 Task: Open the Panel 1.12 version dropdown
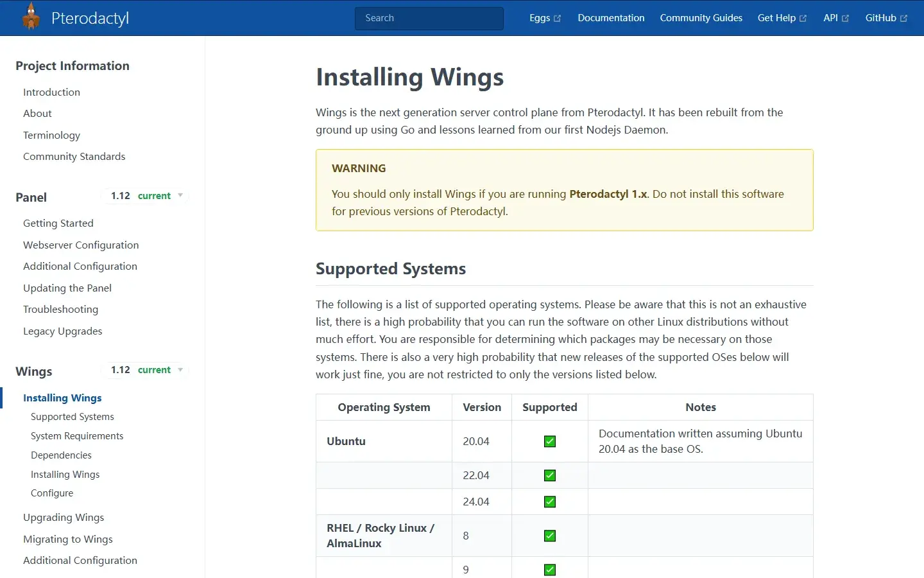(x=147, y=196)
